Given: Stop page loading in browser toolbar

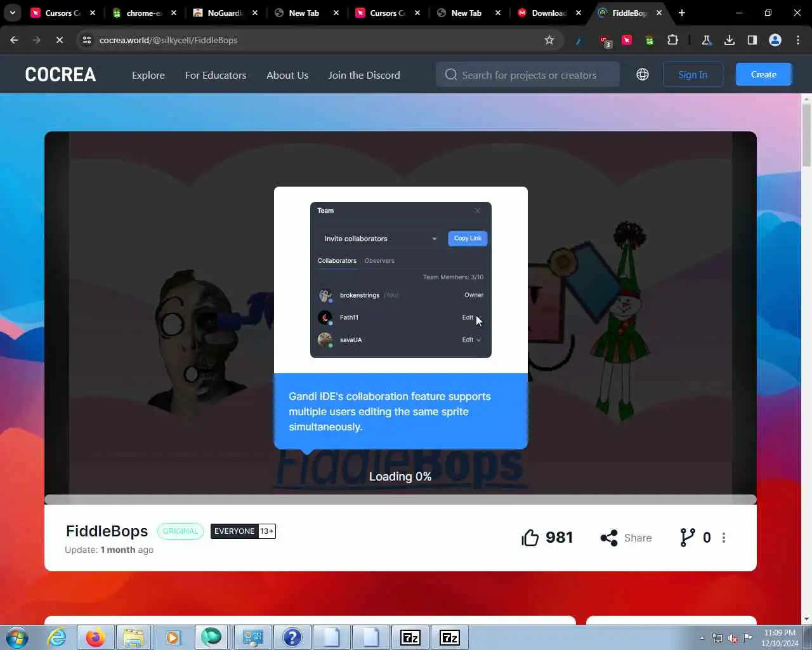Looking at the screenshot, I should pos(58,40).
